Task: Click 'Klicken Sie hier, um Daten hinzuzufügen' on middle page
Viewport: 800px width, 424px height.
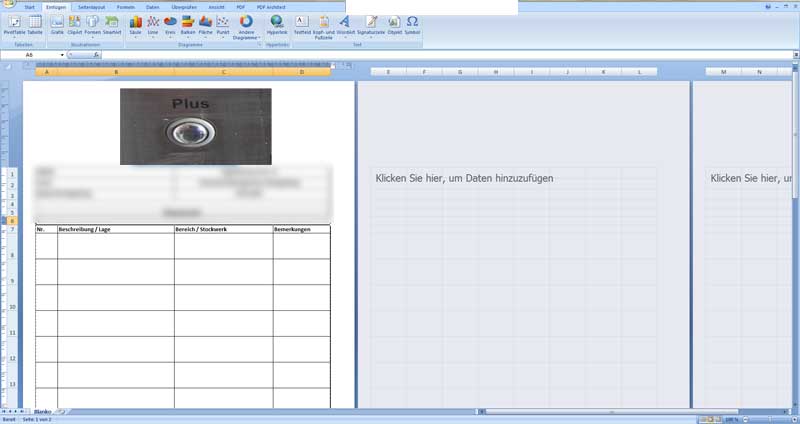Action: [464, 178]
